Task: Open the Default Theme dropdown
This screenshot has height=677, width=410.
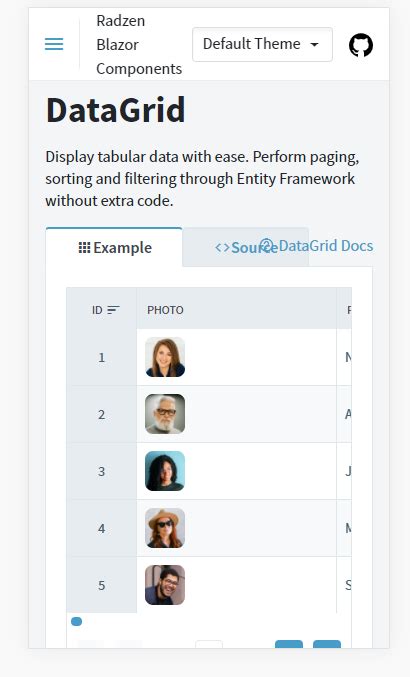Action: (x=262, y=44)
